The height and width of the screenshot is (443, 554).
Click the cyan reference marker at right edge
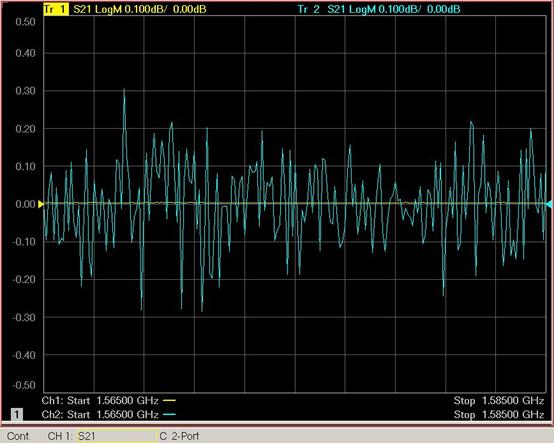(x=549, y=204)
